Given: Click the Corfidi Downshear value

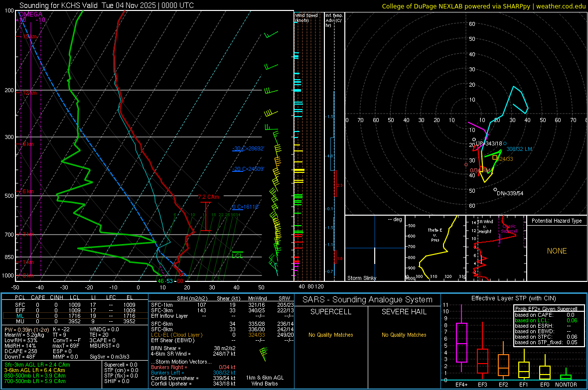Looking at the screenshot, I should tap(193, 378).
